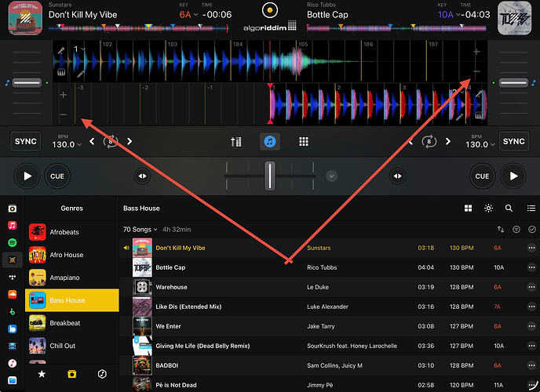Select the TIDAL music source icon
This screenshot has width=540, height=392.
pos(12,277)
